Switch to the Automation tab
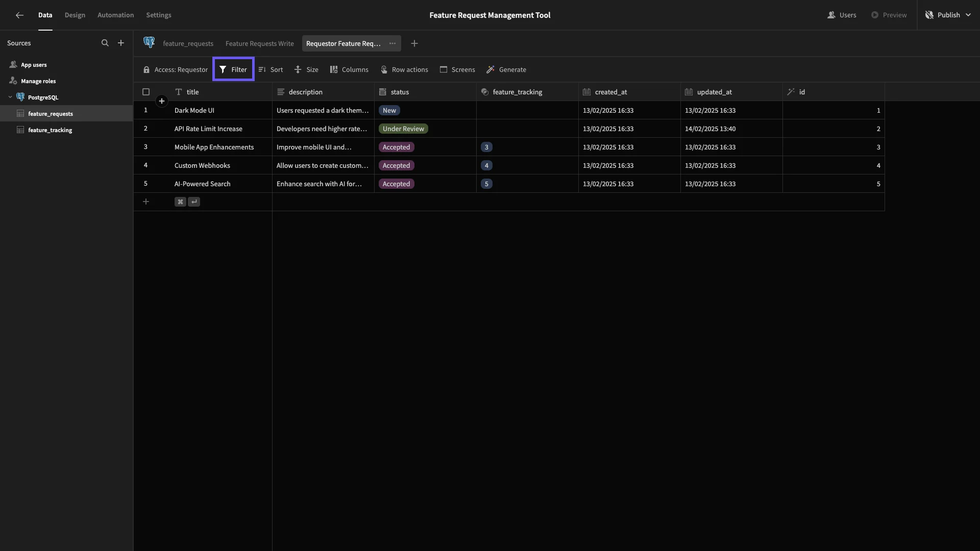The height and width of the screenshot is (551, 980). pyautogui.click(x=116, y=15)
